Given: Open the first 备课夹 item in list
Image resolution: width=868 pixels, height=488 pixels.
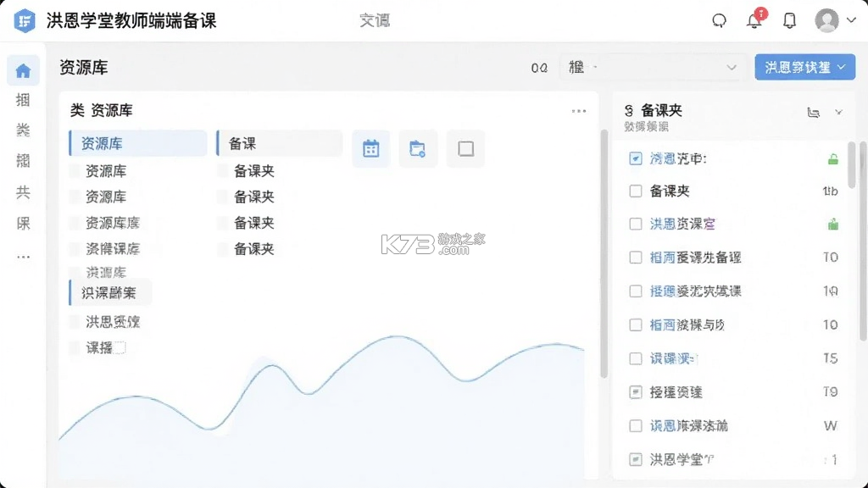Looking at the screenshot, I should pyautogui.click(x=253, y=171).
